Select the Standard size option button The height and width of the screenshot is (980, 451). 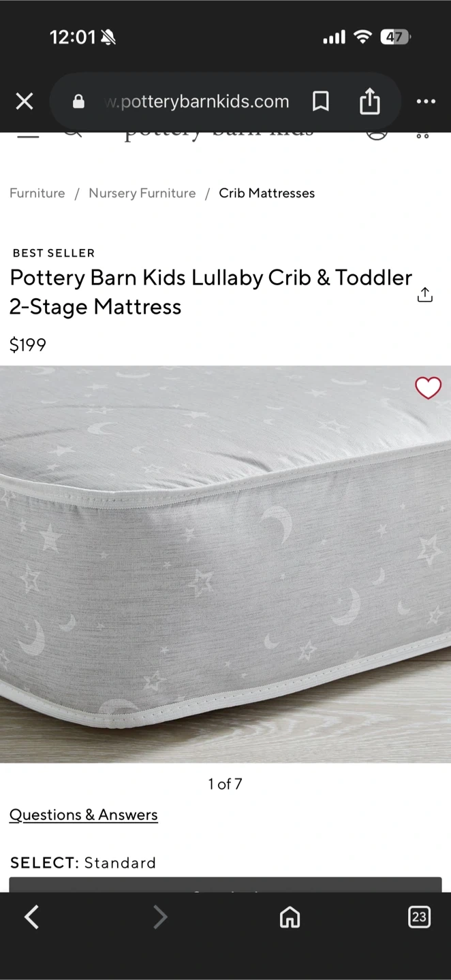(x=226, y=885)
